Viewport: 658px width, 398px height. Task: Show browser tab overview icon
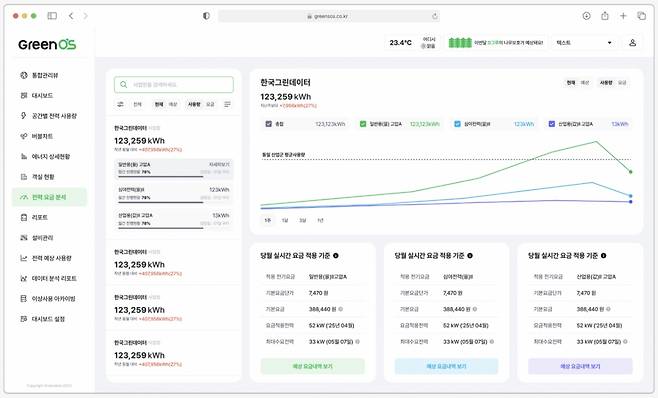click(x=642, y=16)
